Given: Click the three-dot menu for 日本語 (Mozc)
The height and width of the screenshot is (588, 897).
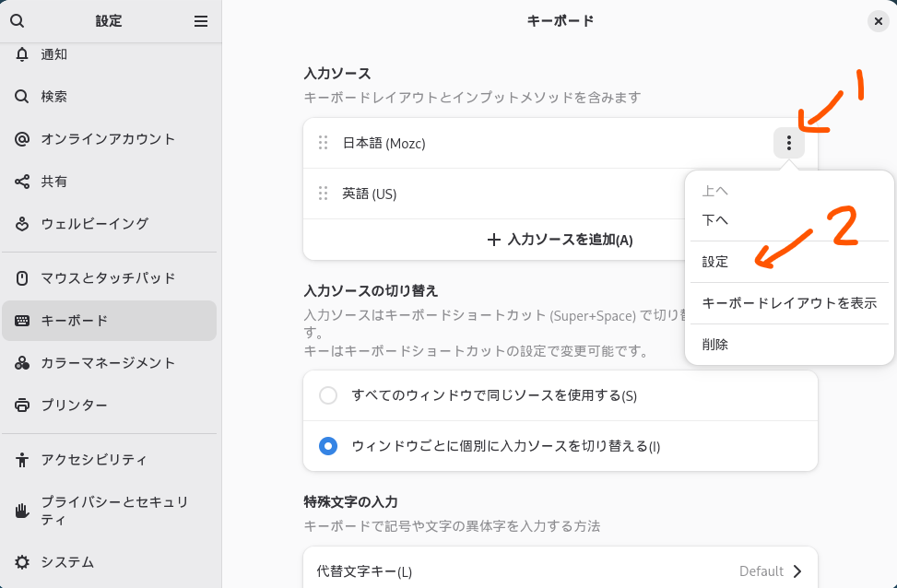Looking at the screenshot, I should (x=788, y=143).
